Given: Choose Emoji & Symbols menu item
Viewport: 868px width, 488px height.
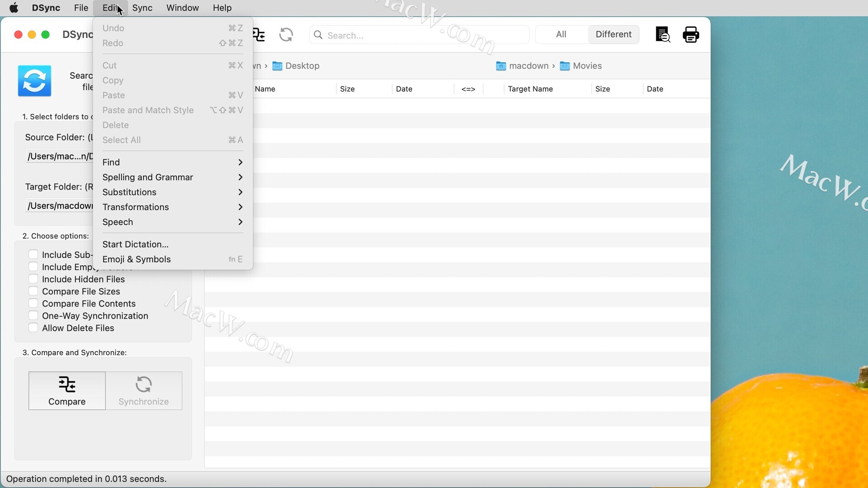Looking at the screenshot, I should [x=173, y=259].
